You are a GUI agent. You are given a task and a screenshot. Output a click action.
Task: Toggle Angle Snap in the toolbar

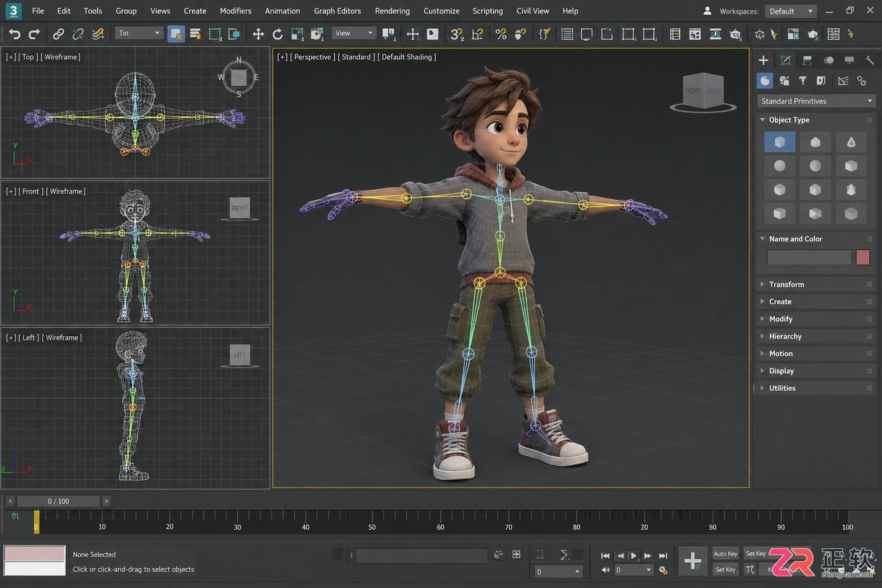point(477,34)
